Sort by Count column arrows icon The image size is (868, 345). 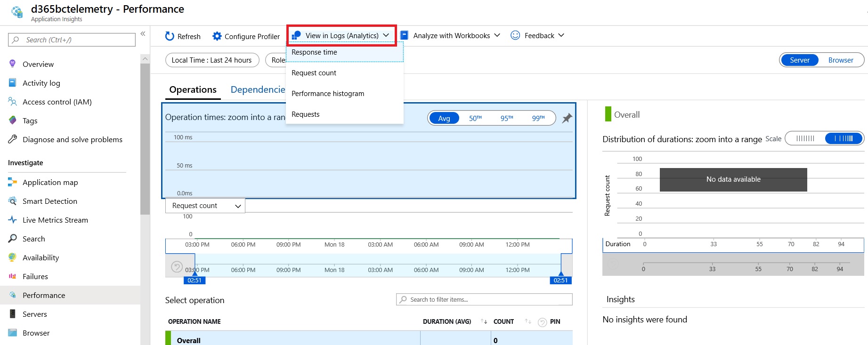(x=527, y=321)
